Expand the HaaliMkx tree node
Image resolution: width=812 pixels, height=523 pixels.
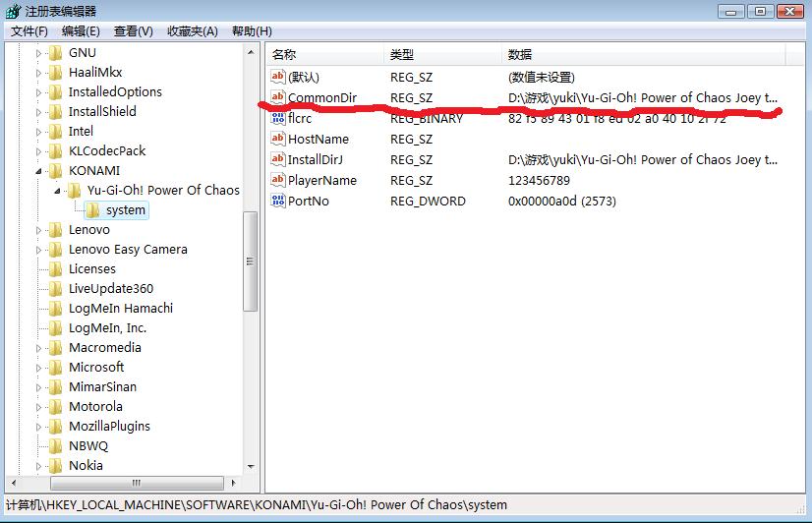(38, 73)
